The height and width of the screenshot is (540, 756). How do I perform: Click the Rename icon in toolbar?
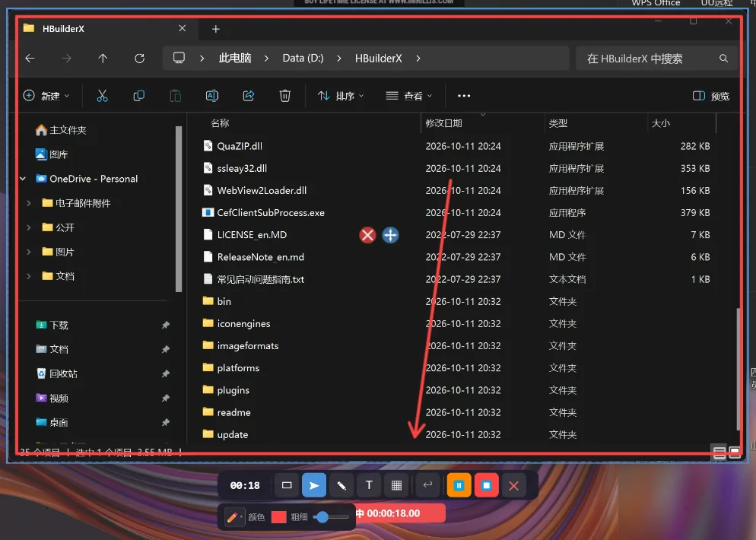[x=212, y=96]
